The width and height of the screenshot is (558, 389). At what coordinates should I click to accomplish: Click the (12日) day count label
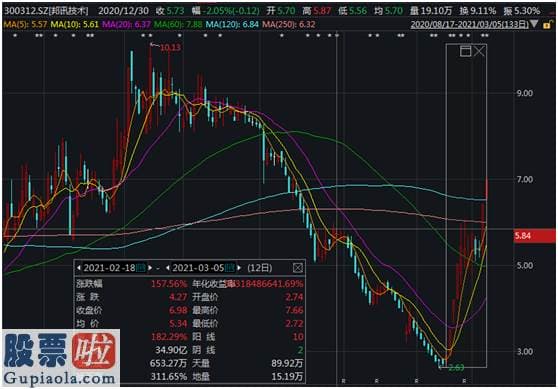259,268
